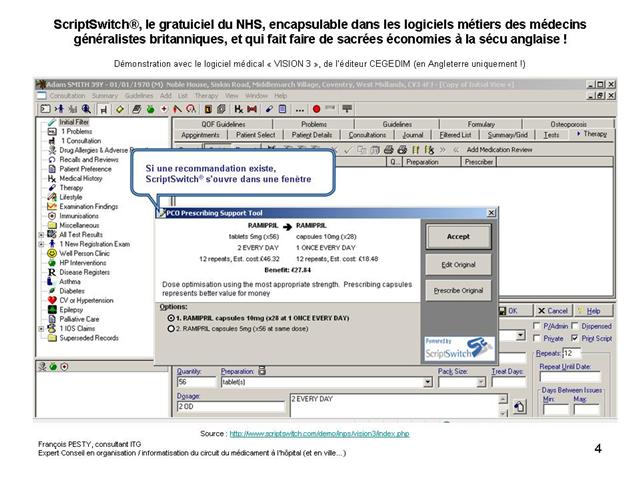Viewport: 640px width, 480px height.
Task: Click the green apple toolbar icon
Action: (150, 109)
